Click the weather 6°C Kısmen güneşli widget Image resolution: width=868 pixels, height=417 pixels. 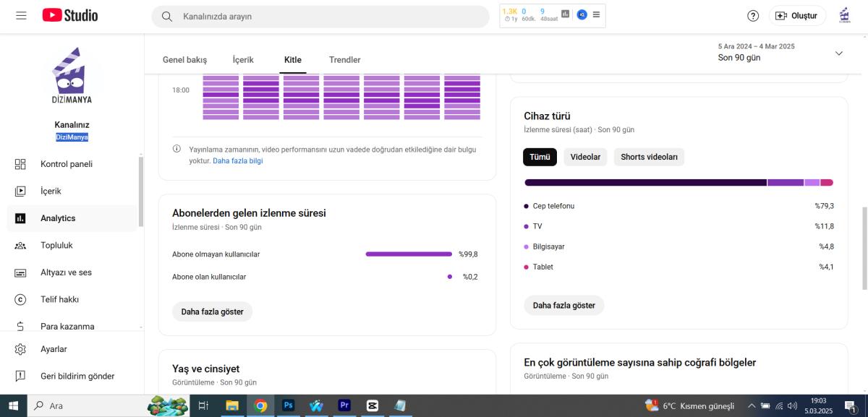(690, 405)
